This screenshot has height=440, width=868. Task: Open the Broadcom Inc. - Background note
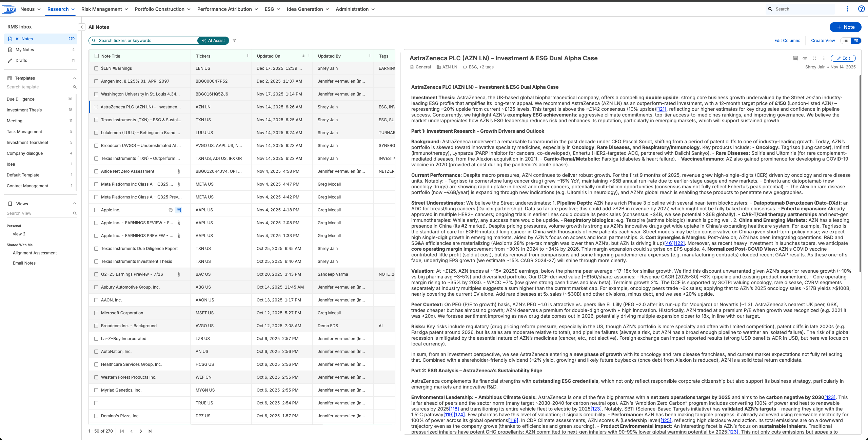tap(129, 326)
